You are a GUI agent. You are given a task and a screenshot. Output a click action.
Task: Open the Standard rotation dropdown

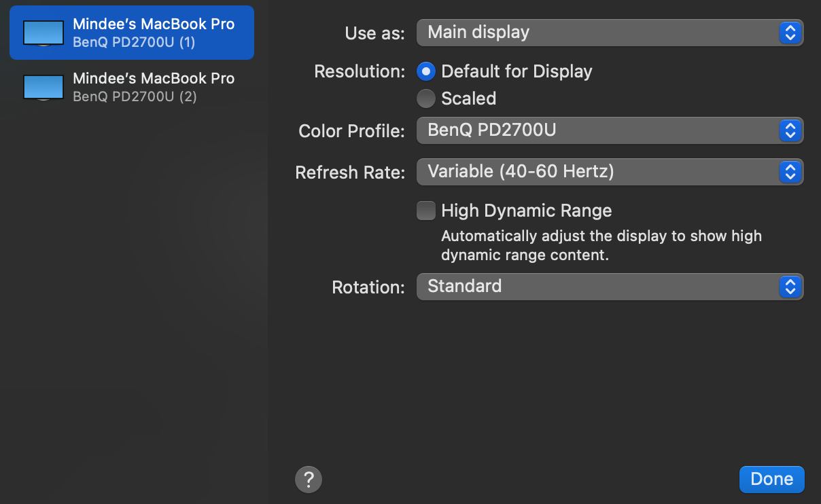[x=598, y=287]
